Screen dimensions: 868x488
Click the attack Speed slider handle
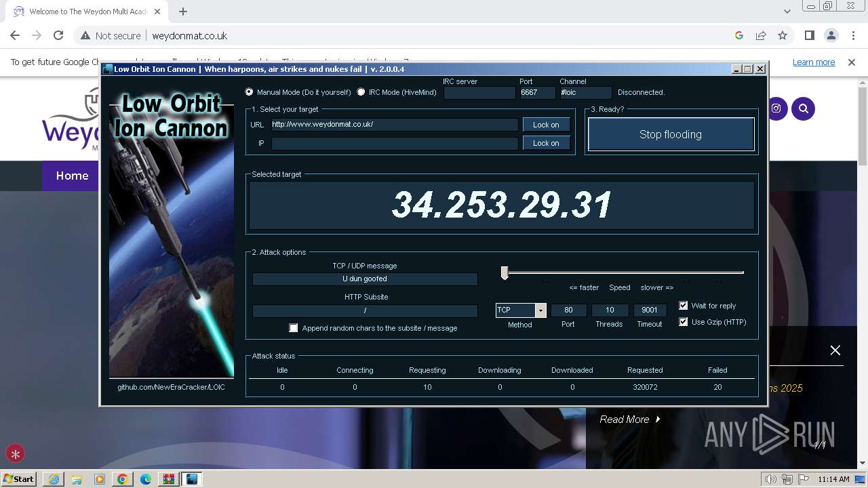click(x=505, y=272)
